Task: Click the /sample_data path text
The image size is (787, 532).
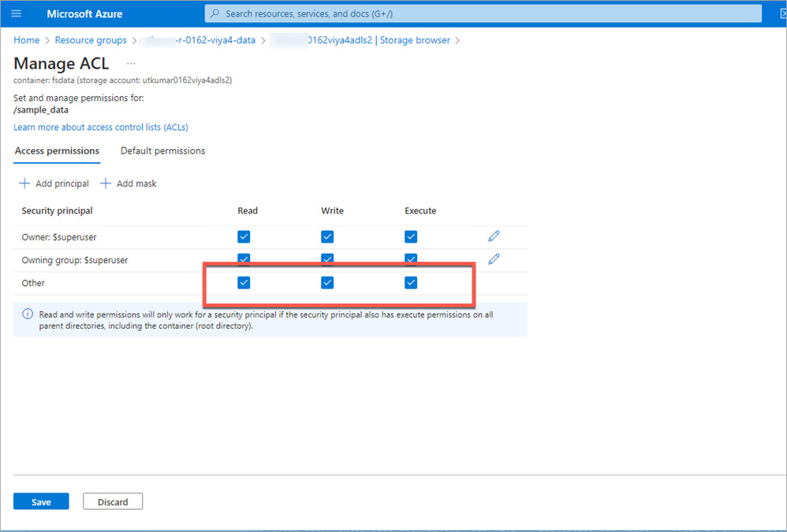Action: pyautogui.click(x=41, y=110)
